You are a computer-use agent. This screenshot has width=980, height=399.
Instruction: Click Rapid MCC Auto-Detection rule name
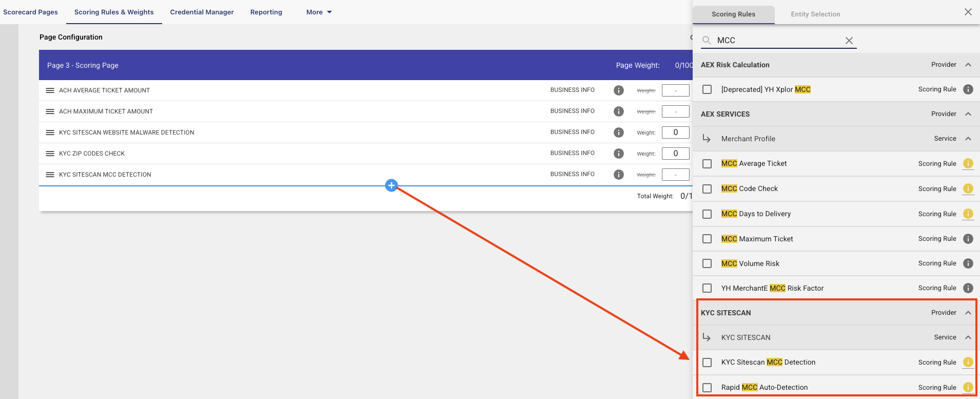[x=764, y=387]
